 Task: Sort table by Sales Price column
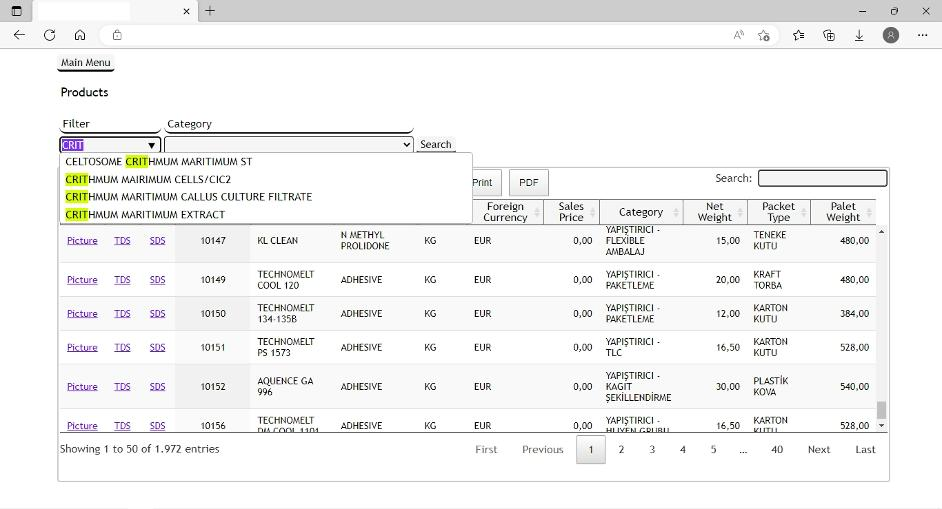pos(571,212)
